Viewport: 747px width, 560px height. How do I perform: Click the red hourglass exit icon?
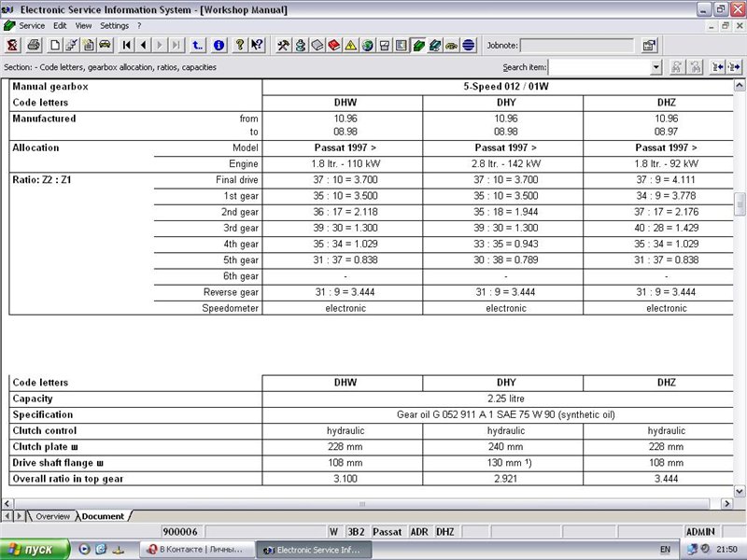[x=13, y=45]
